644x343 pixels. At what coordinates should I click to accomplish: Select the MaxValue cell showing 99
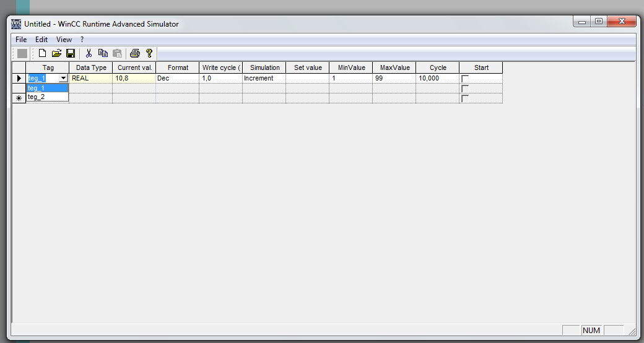tap(394, 78)
